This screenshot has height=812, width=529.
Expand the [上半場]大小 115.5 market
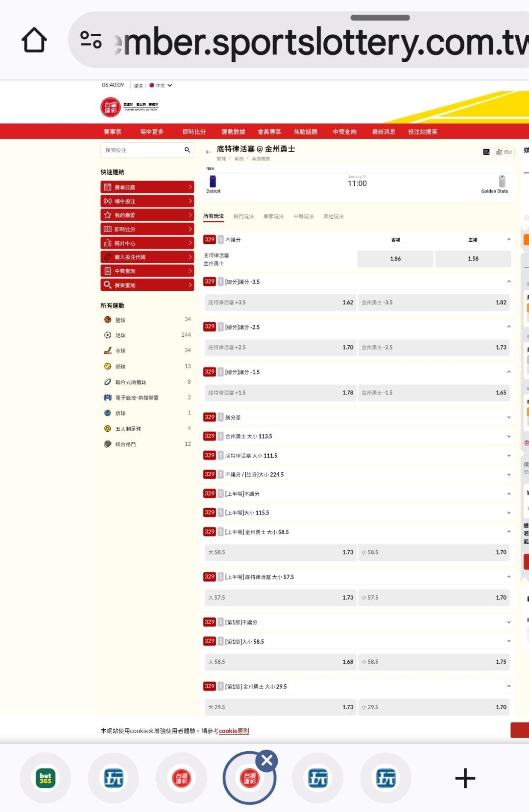click(358, 513)
